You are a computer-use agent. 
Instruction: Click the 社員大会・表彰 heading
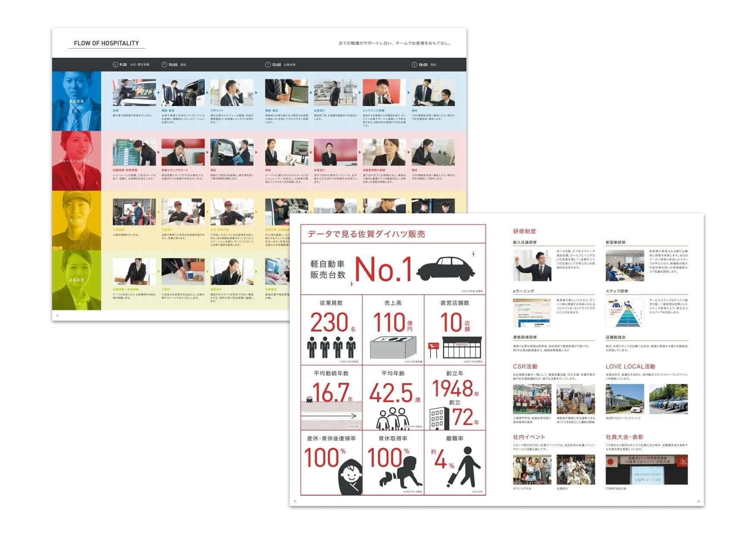pyautogui.click(x=625, y=437)
